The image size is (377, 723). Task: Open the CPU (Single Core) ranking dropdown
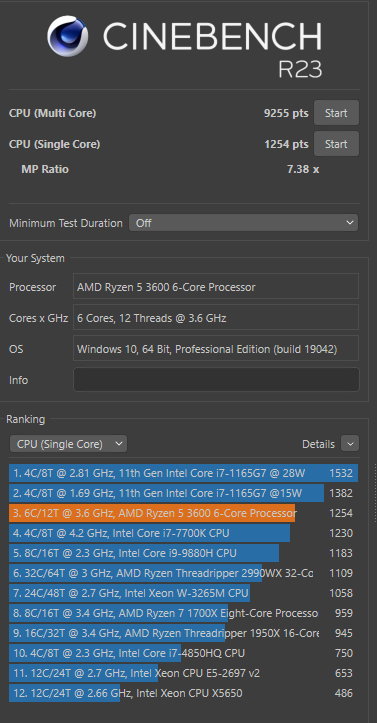coord(68,444)
